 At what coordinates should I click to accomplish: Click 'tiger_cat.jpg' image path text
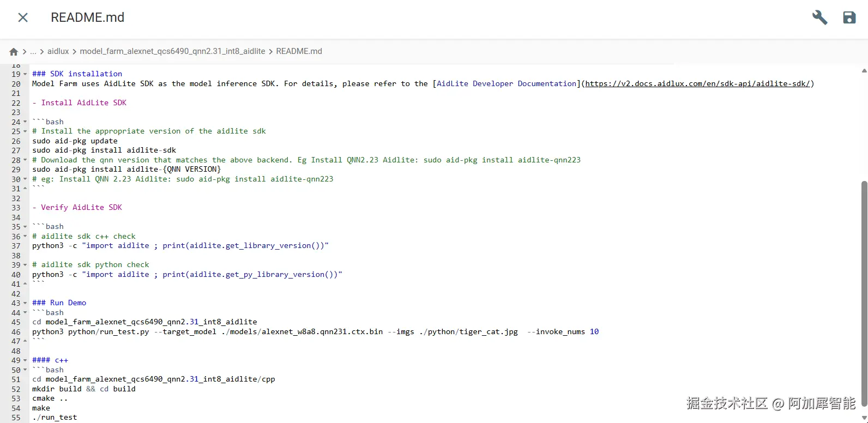(x=489, y=331)
